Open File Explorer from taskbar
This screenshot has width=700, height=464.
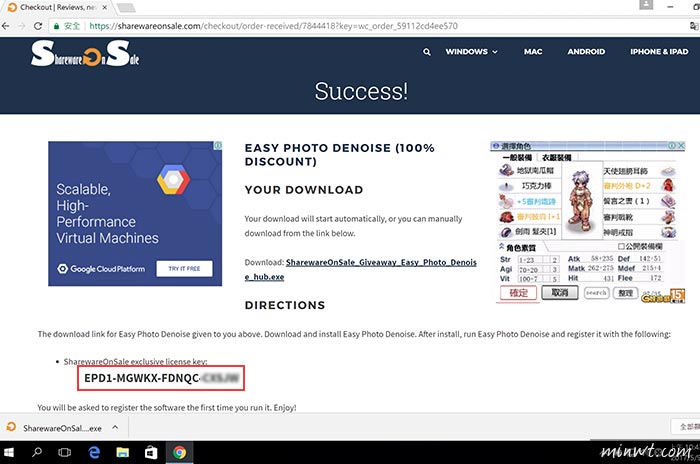[x=123, y=452]
